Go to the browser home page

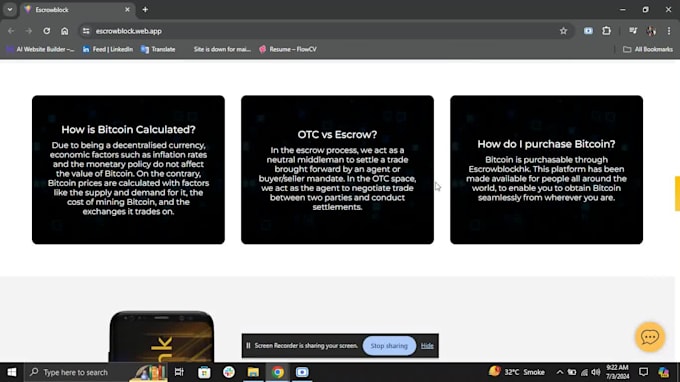click(65, 31)
